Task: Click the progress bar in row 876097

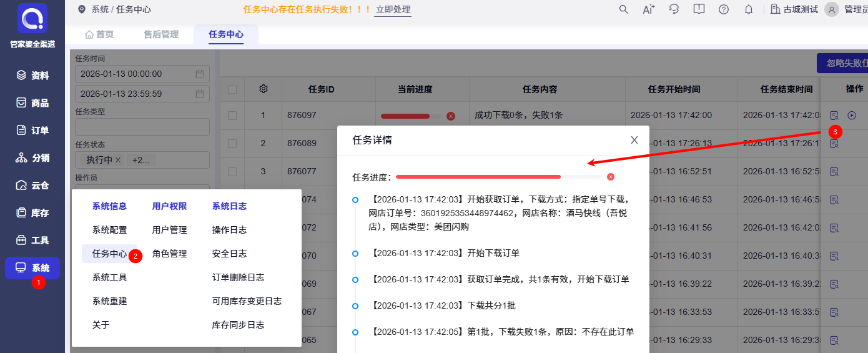Action: click(x=410, y=116)
